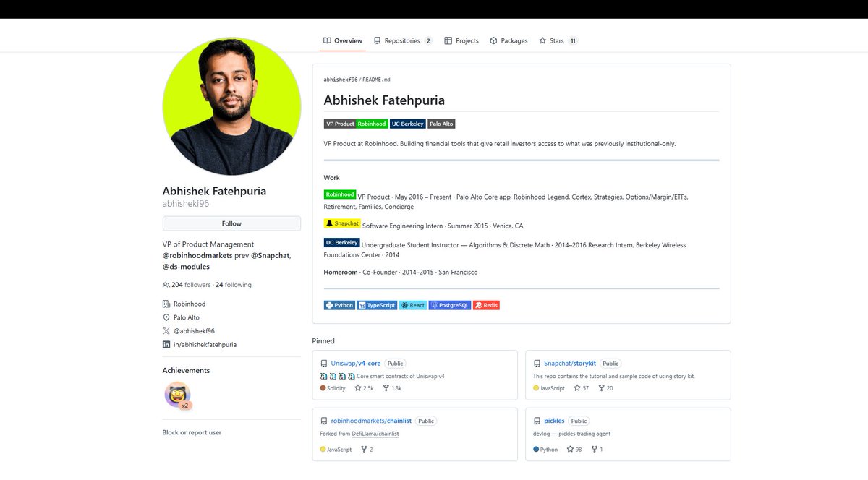Click the 2 forks on chainlist
This screenshot has width=868, height=480.
(366, 450)
